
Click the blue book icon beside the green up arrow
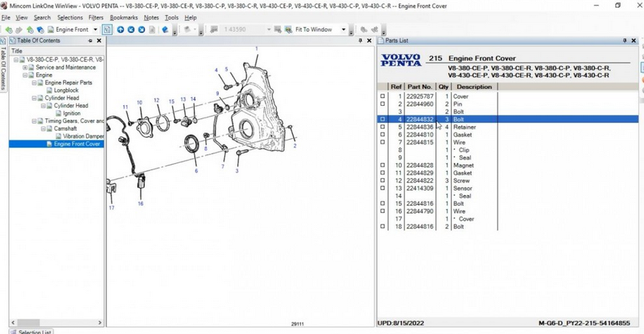tap(41, 30)
